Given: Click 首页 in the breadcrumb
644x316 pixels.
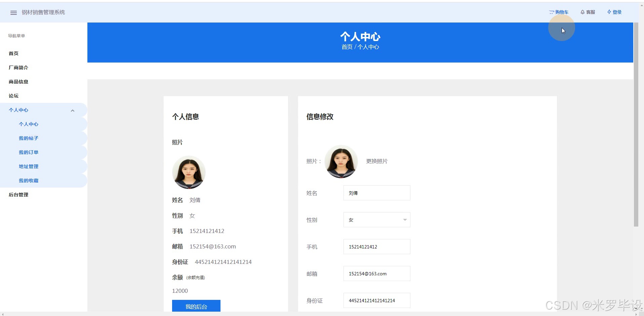Looking at the screenshot, I should coord(347,47).
